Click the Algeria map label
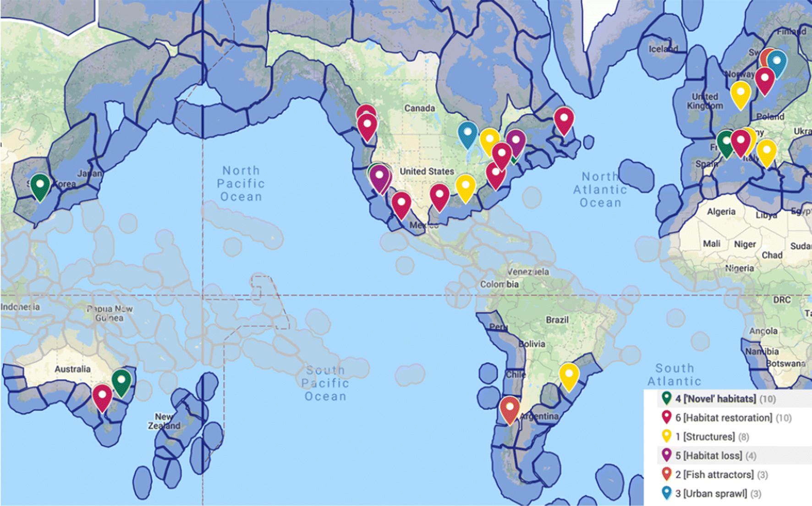 coord(721,212)
